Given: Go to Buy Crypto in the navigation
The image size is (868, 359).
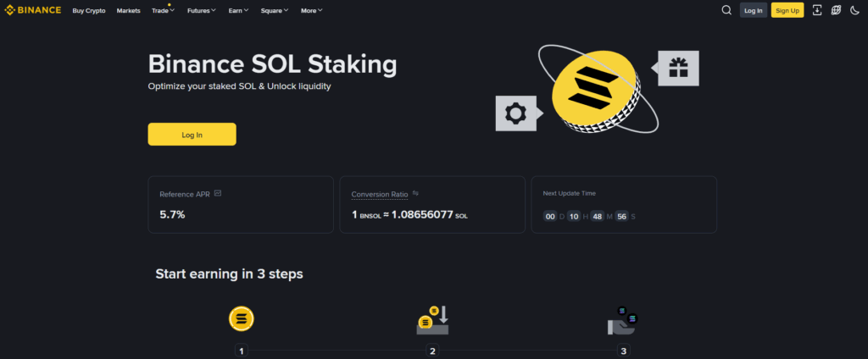Looking at the screenshot, I should tap(89, 11).
